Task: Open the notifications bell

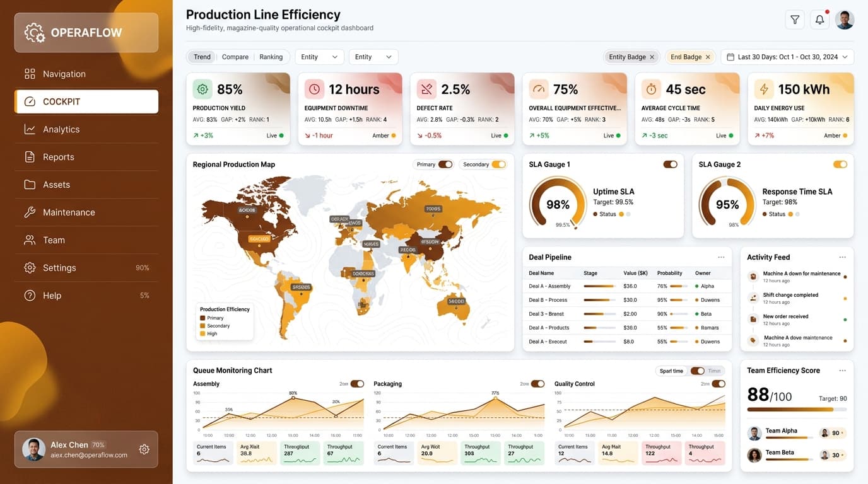Action: [819, 20]
